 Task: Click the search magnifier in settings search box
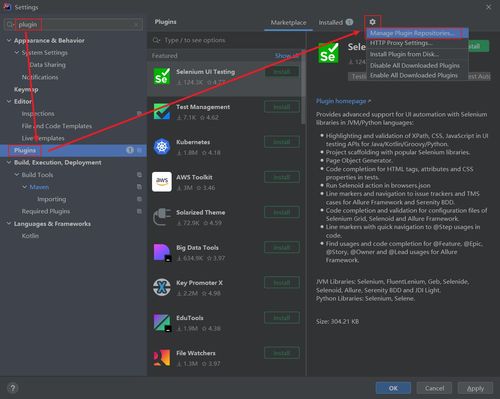point(10,25)
